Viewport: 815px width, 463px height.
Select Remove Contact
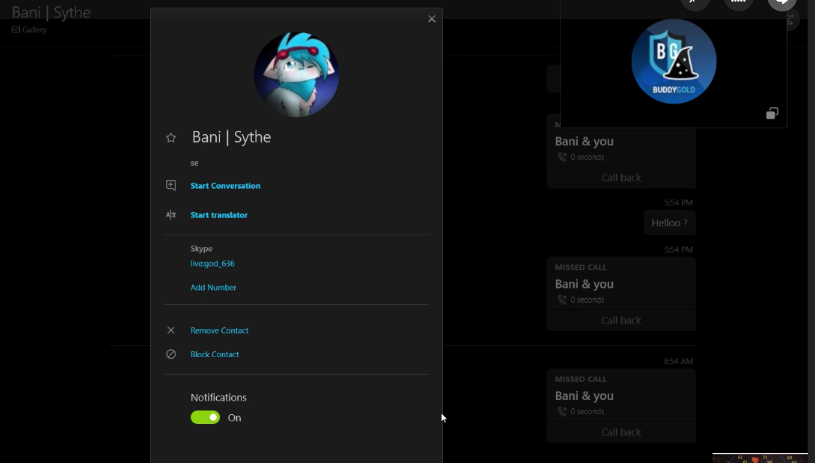[219, 330]
